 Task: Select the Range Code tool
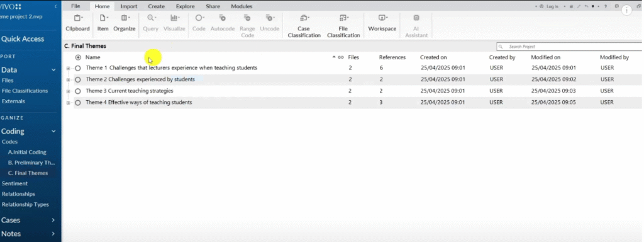(247, 26)
